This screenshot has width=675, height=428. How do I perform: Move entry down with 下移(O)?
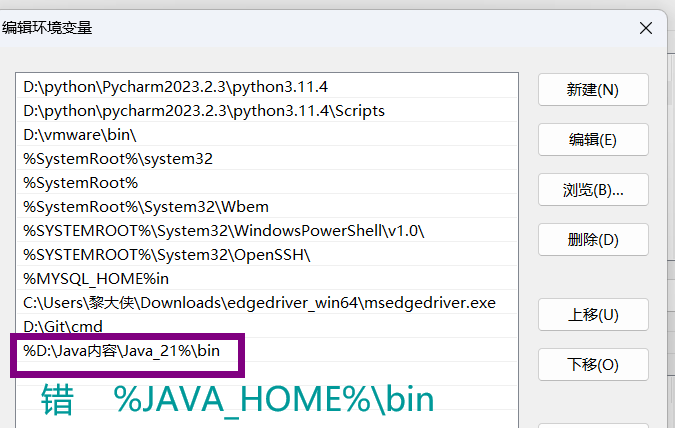[593, 364]
